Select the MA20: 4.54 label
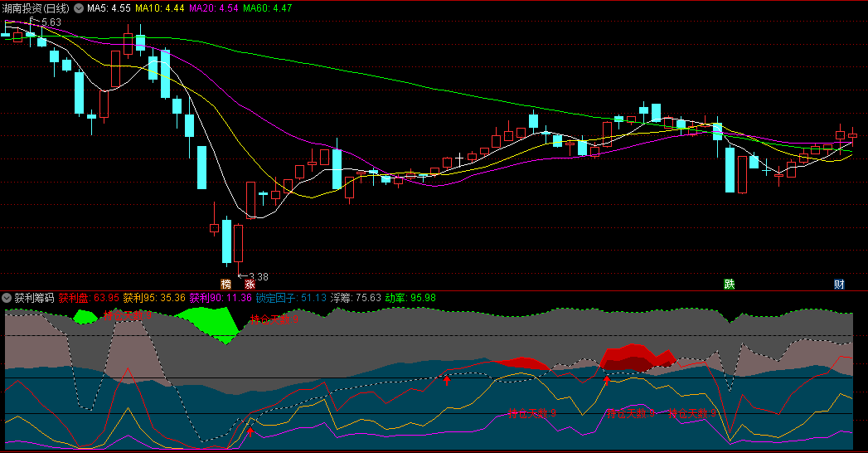 click(214, 8)
